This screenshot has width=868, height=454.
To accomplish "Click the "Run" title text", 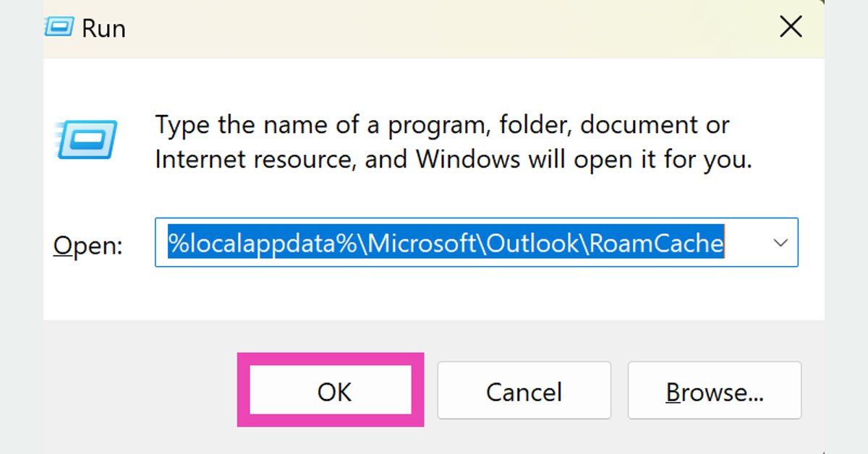I will point(103,28).
